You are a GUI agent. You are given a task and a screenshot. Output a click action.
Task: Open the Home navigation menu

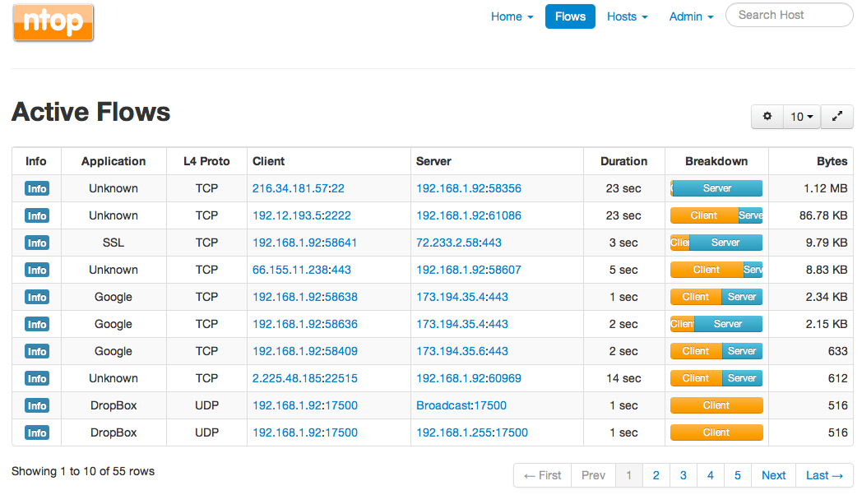[x=512, y=16]
